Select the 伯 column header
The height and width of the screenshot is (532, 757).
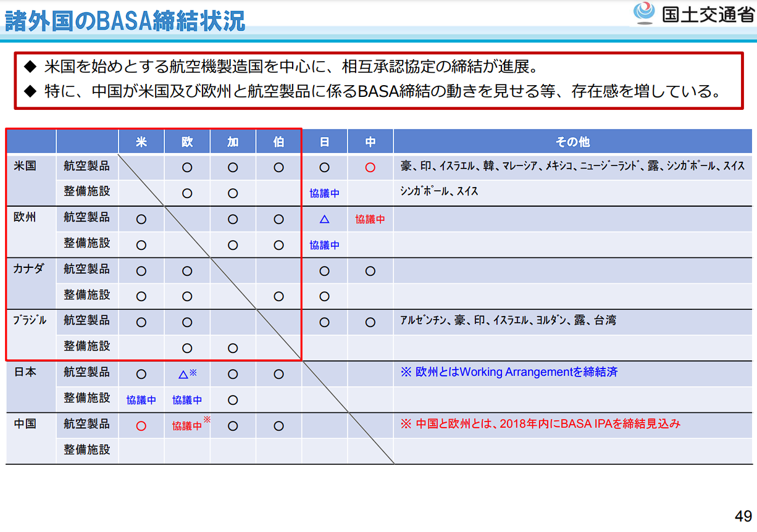(x=278, y=142)
